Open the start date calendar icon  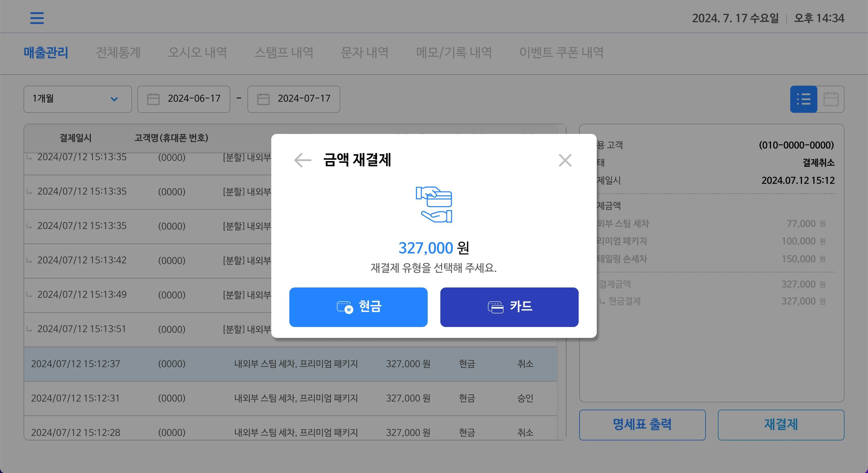coord(153,99)
